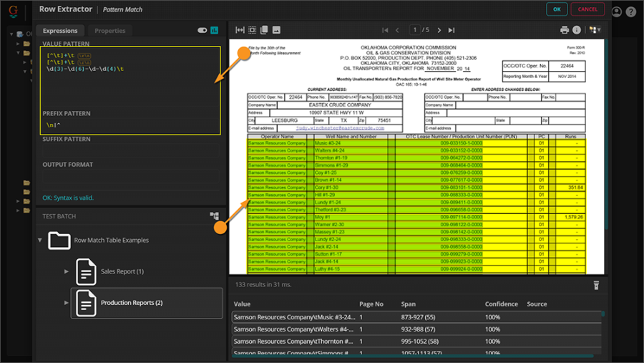
Task: Click the fit-to-page icon in viewer toolbar
Action: (252, 30)
